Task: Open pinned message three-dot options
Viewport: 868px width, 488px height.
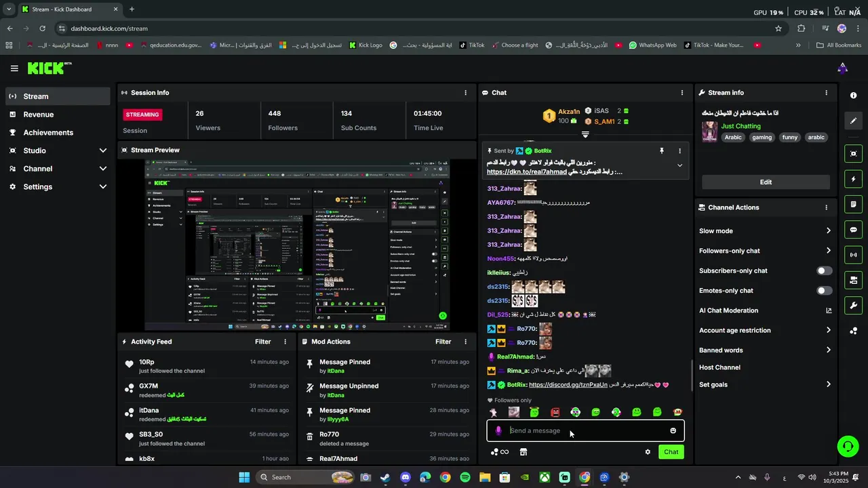Action: 679,151
